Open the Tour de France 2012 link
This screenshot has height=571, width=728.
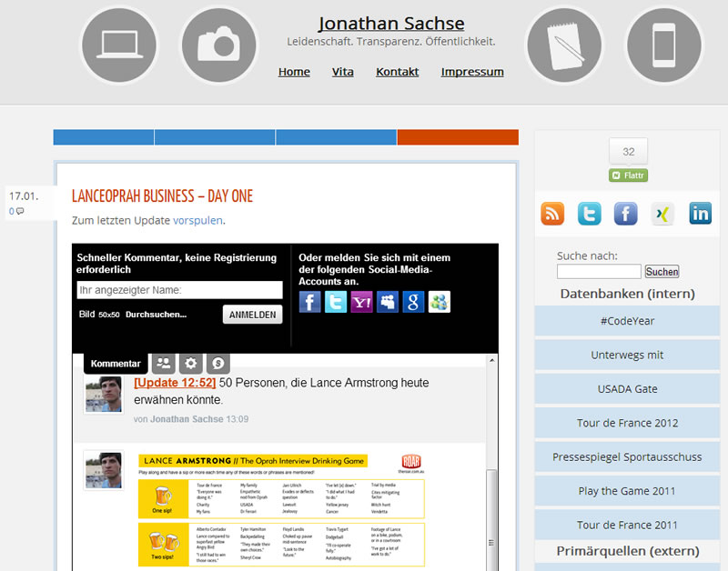627,423
